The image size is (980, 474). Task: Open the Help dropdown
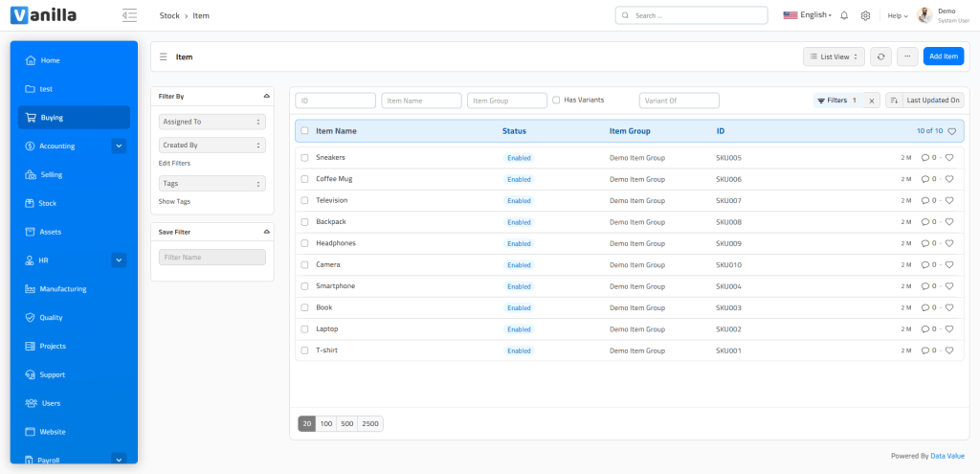click(898, 15)
